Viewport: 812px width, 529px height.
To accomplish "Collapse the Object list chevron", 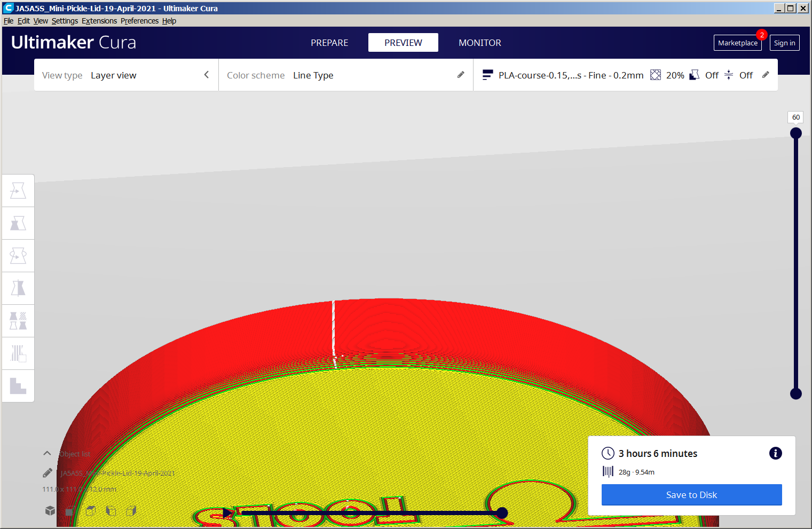I will click(47, 453).
